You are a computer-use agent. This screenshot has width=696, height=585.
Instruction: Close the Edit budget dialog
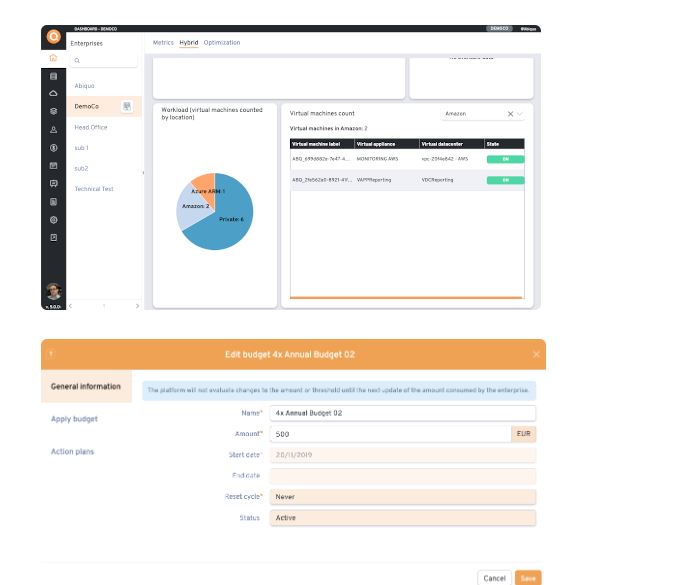pyautogui.click(x=536, y=354)
